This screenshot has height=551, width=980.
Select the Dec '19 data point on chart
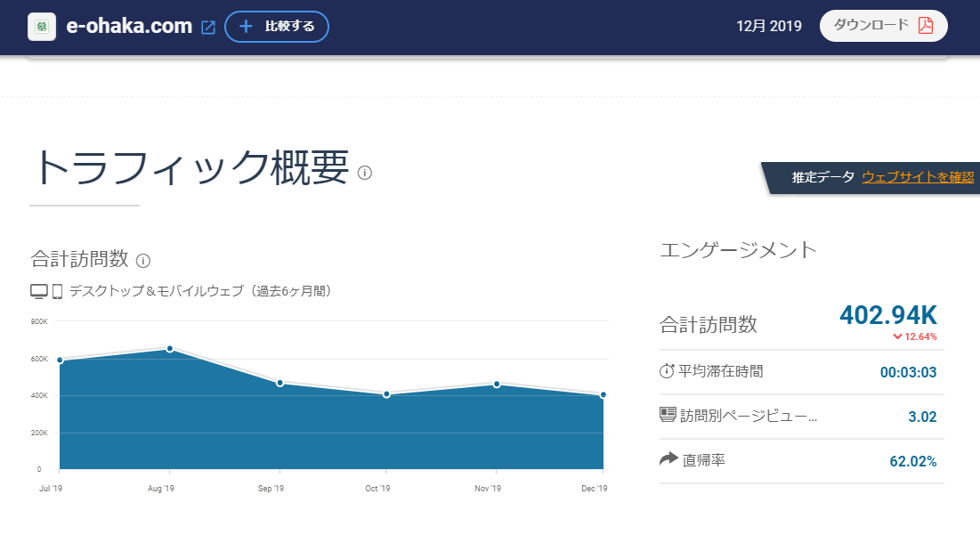(x=603, y=395)
